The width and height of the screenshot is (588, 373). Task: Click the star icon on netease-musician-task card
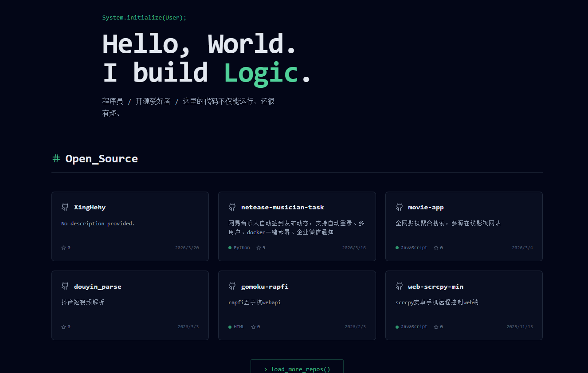[259, 248]
